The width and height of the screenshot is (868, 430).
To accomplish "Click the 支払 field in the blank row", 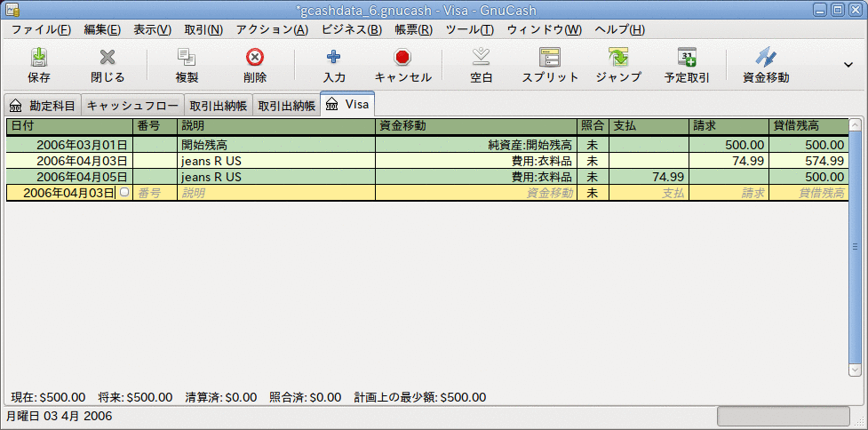I will coord(649,193).
